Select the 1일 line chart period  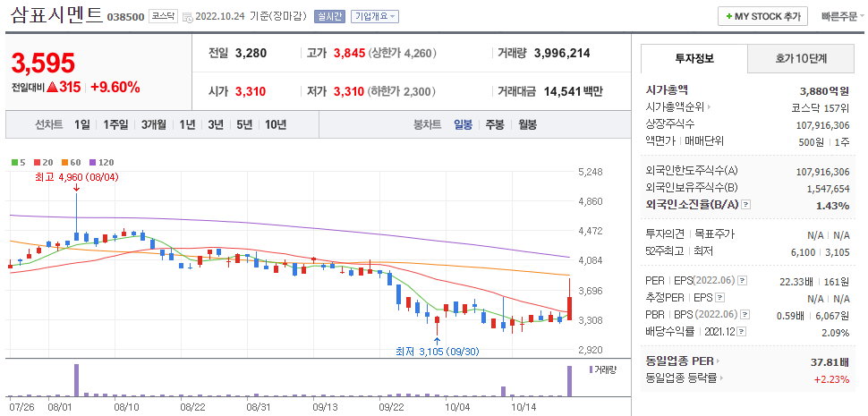pyautogui.click(x=82, y=124)
